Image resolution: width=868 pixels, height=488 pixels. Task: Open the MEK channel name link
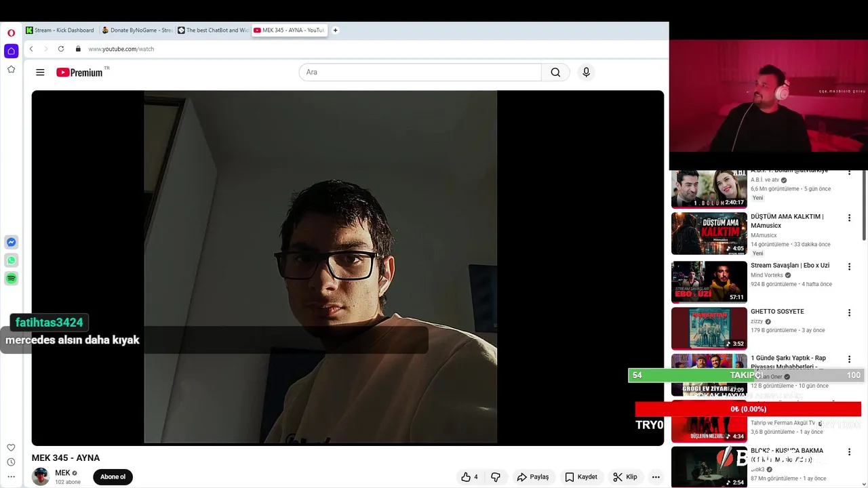click(x=62, y=473)
